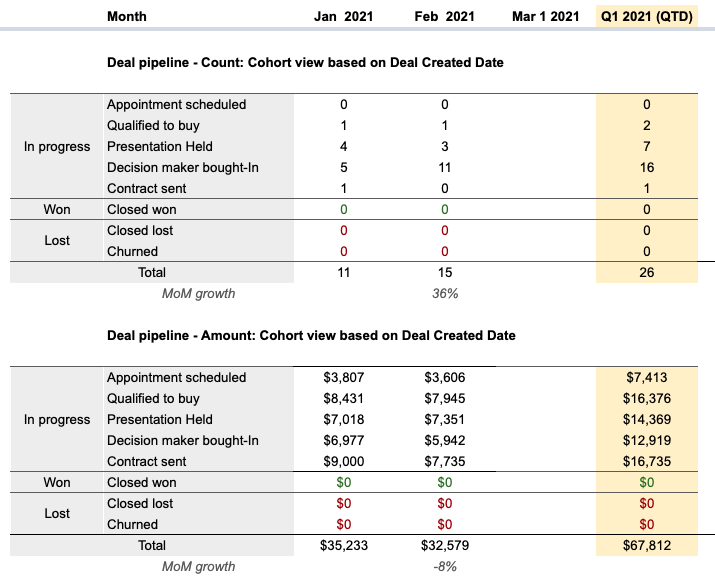Click the $67,812 quarterly total cell
The height and width of the screenshot is (581, 715).
[x=647, y=545]
